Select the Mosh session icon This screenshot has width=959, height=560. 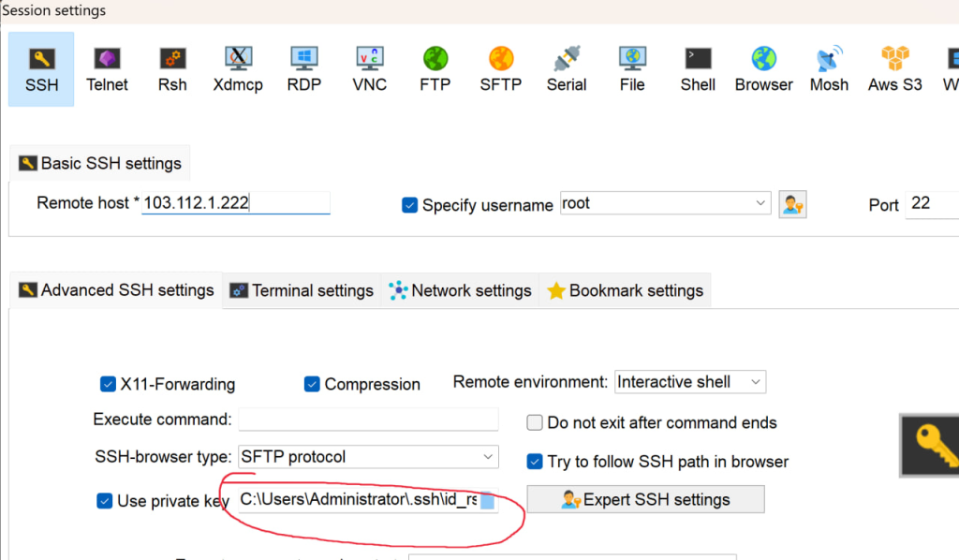coord(829,69)
